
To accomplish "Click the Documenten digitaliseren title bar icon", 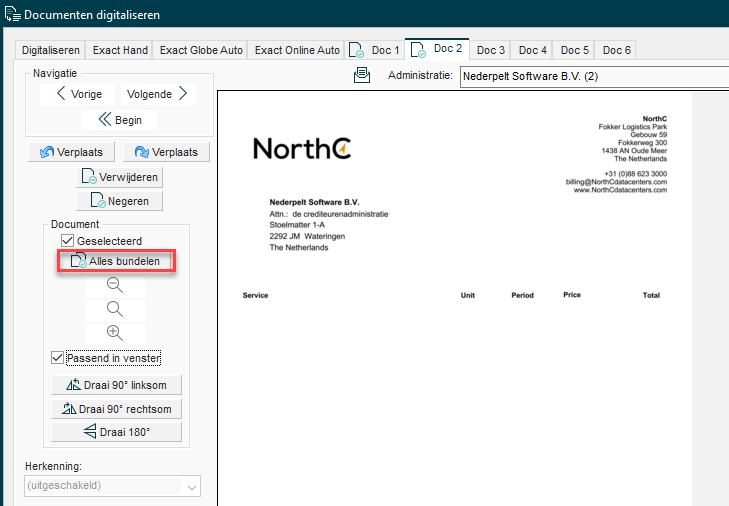I will coord(13,14).
